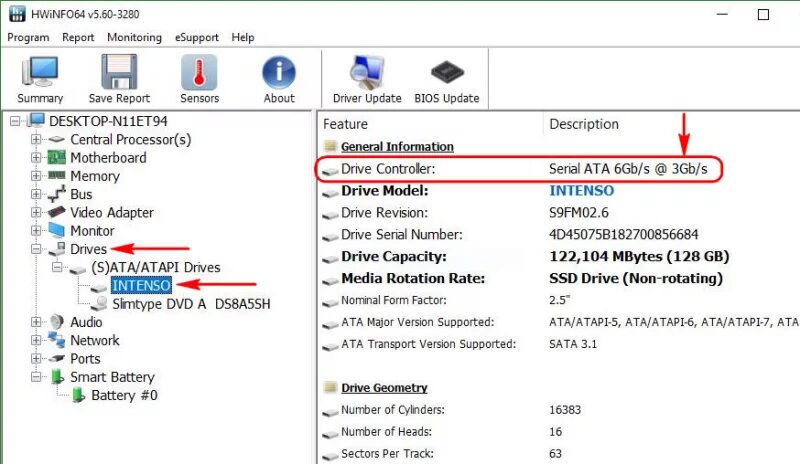Select the Drive Revision row
This screenshot has height=464, width=800.
[559, 212]
